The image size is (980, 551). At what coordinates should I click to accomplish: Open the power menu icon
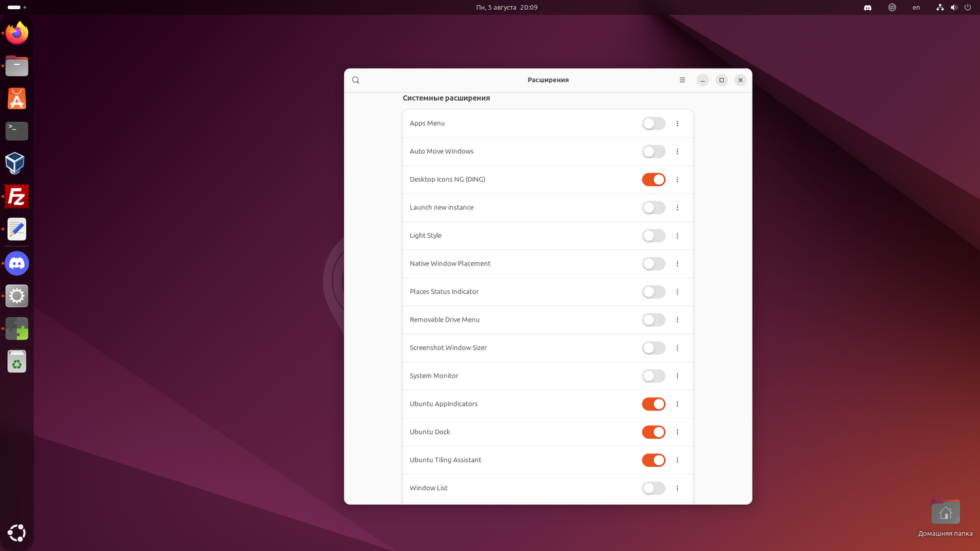click(968, 8)
